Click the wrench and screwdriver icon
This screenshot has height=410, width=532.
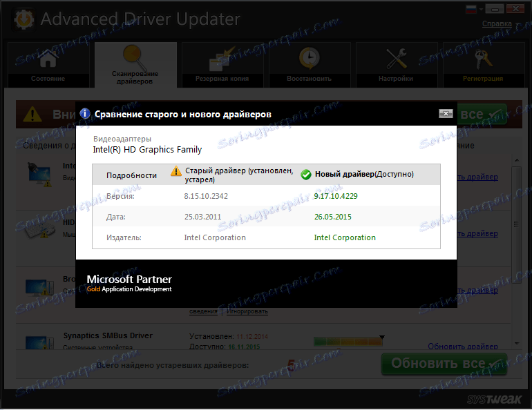point(397,58)
